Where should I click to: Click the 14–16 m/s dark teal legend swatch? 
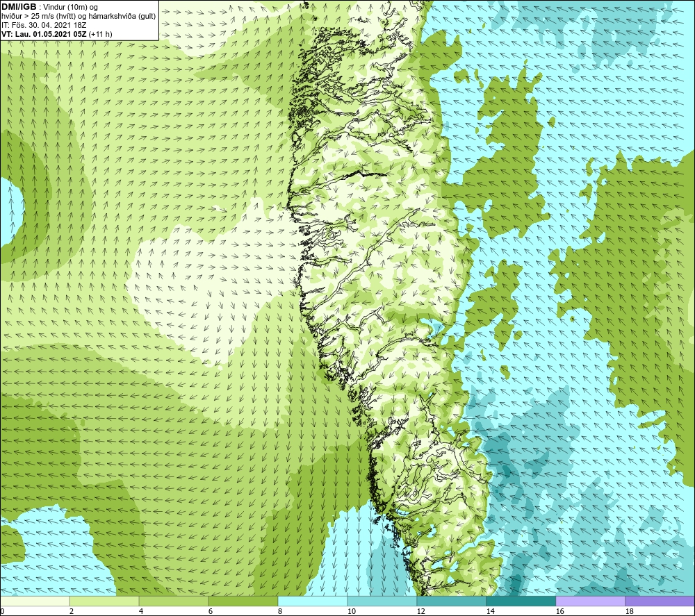521,601
